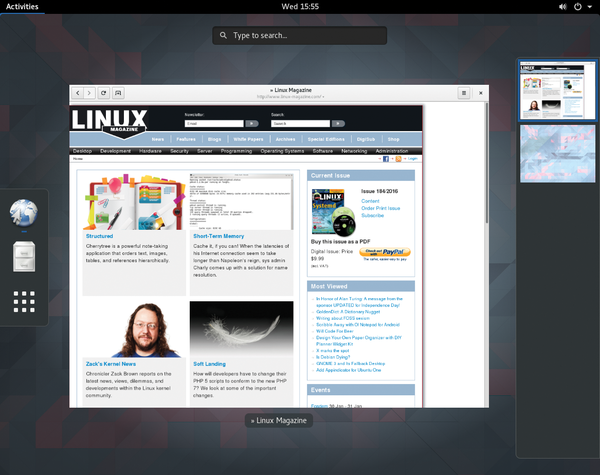Submit the Search arrow button

338,124
